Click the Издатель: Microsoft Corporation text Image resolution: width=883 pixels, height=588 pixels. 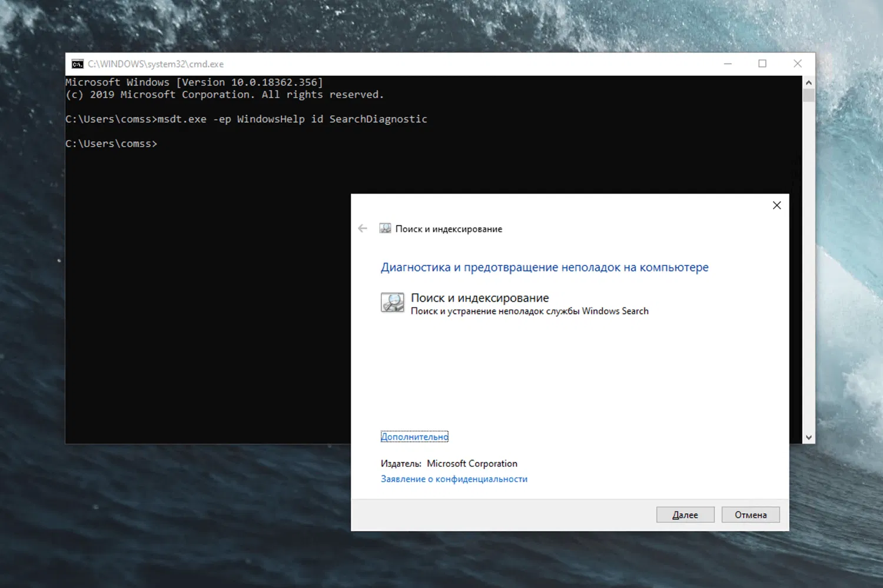(449, 464)
